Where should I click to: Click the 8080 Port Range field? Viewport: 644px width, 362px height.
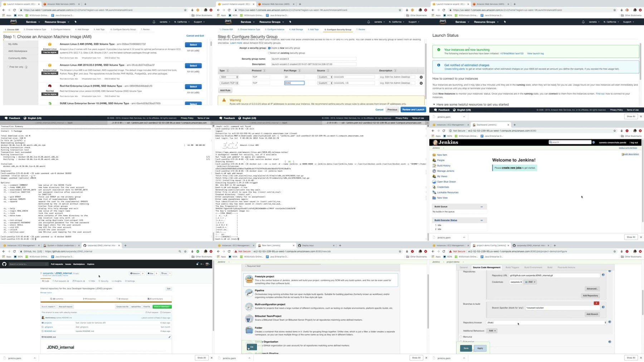[294, 83]
